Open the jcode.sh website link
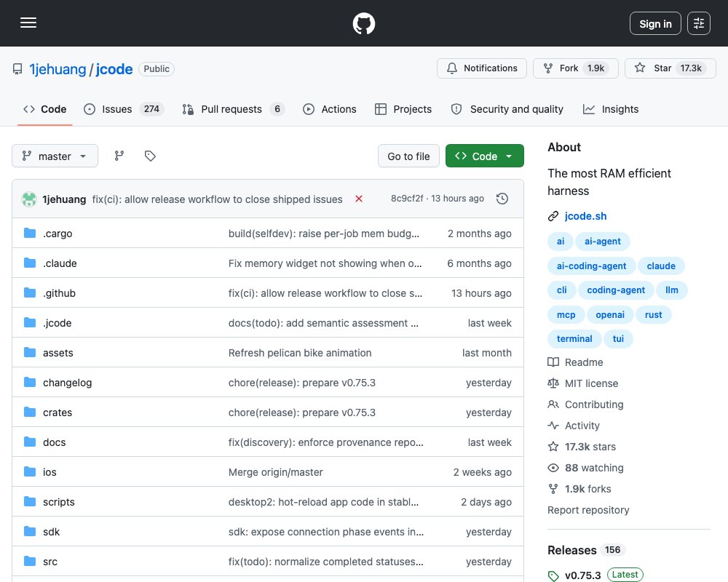The height and width of the screenshot is (582, 728). [585, 216]
